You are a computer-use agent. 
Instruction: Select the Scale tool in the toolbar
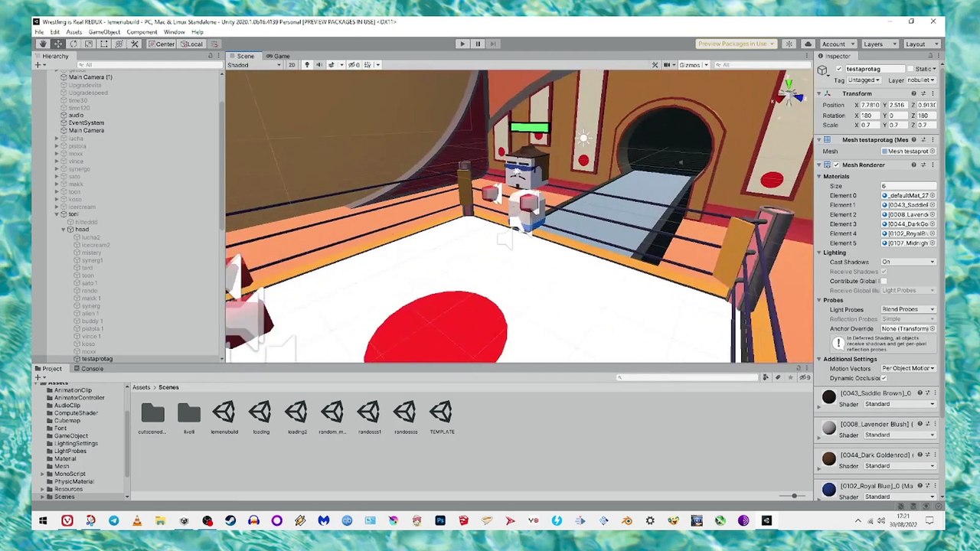click(88, 44)
